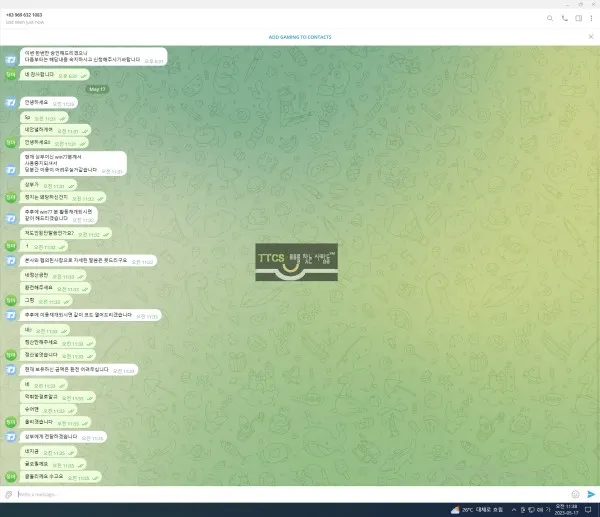Expand hidden system tray icons chevron
Viewport: 600px width, 517px height.
point(514,510)
